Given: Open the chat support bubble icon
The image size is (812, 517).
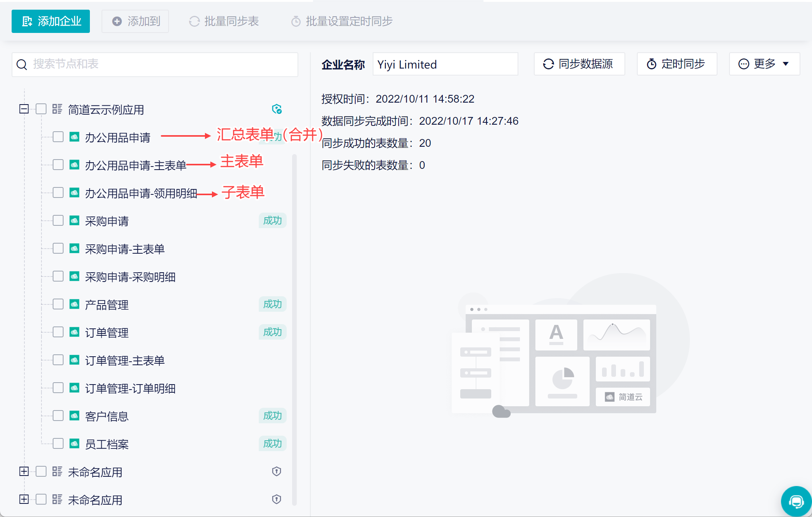Looking at the screenshot, I should click(x=796, y=502).
